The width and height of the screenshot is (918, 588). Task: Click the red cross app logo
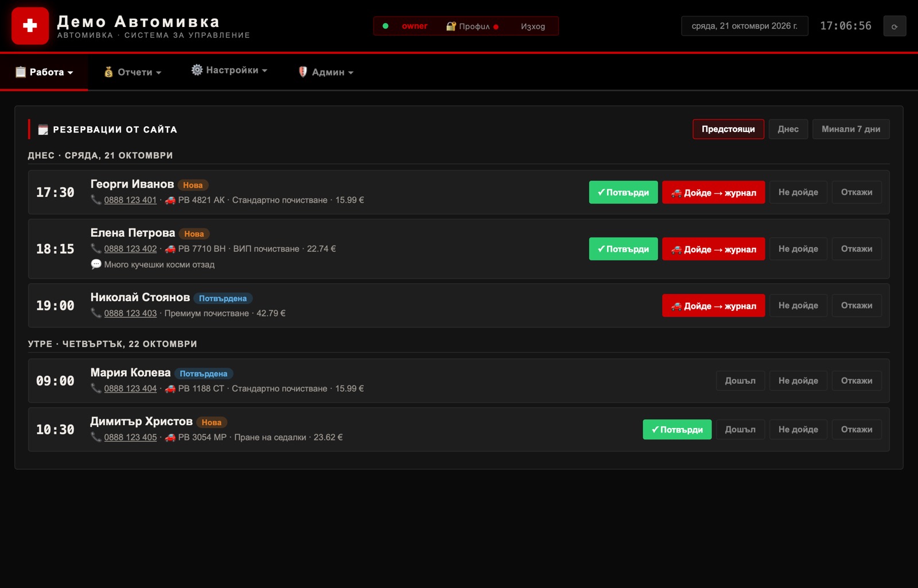(x=30, y=26)
